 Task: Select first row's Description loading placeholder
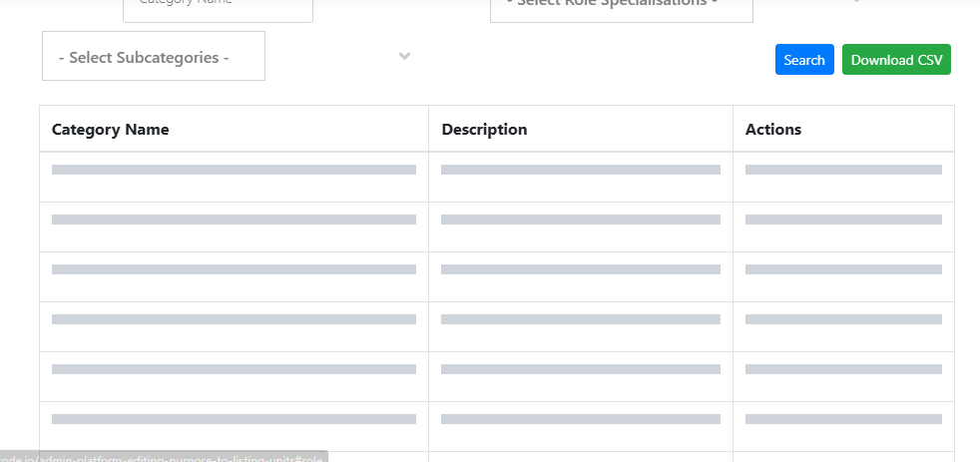[x=581, y=170]
